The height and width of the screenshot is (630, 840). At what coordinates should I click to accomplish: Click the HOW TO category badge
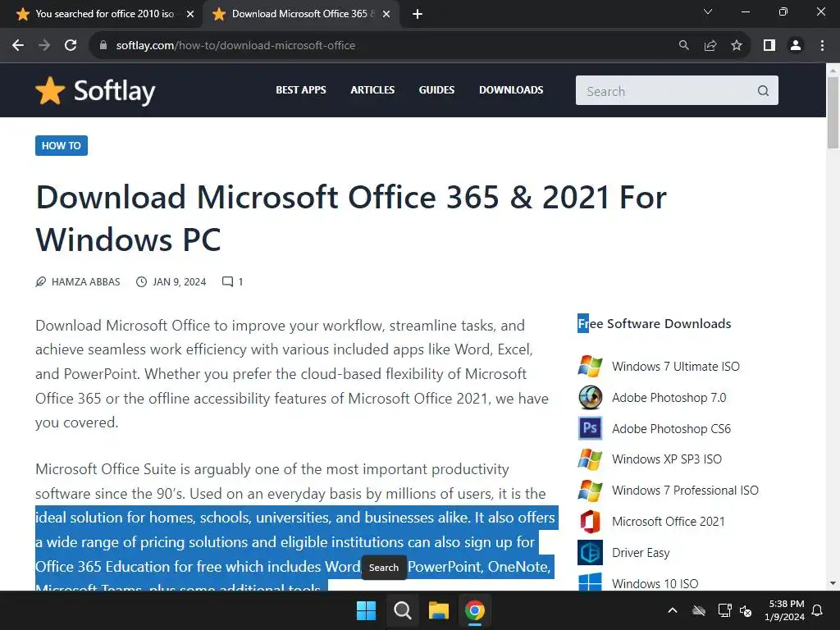click(62, 146)
